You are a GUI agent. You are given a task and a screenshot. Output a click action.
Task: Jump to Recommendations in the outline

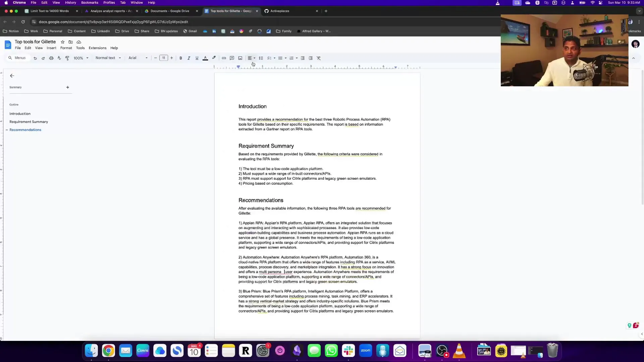pyautogui.click(x=25, y=130)
